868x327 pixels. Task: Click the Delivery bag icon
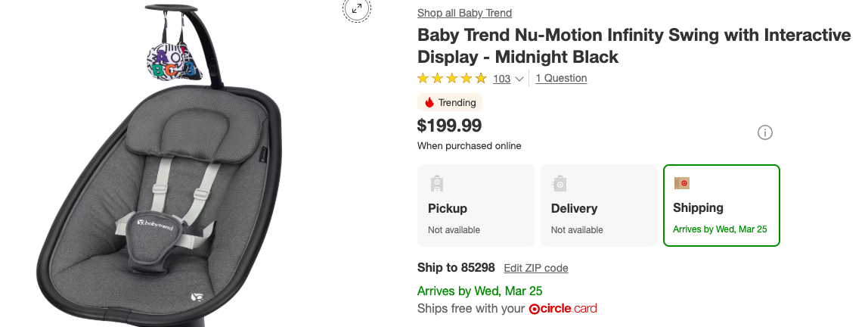[559, 183]
